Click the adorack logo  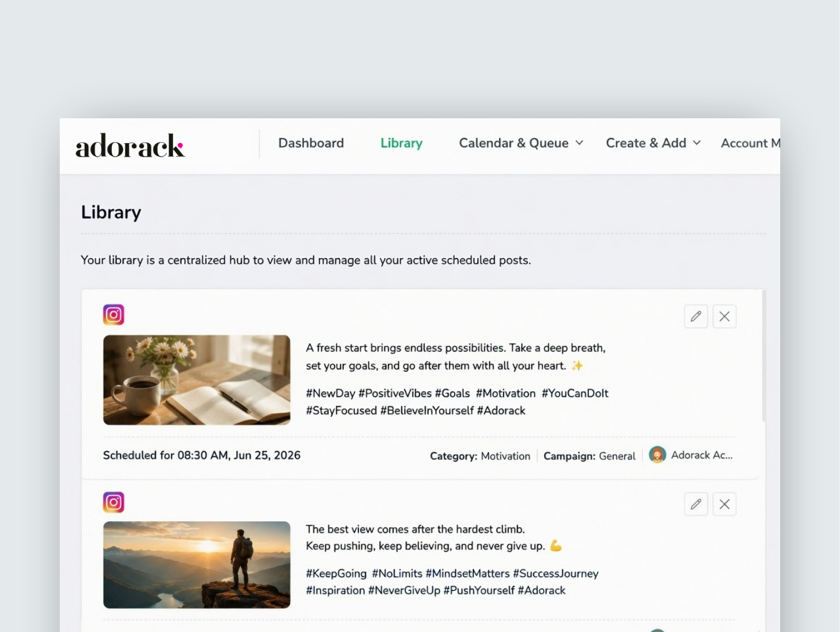coord(130,146)
